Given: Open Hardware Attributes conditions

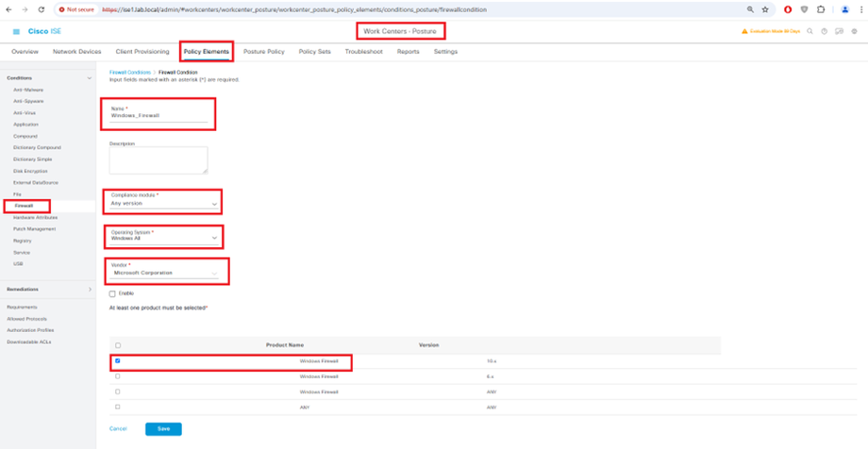Looking at the screenshot, I should (36, 218).
